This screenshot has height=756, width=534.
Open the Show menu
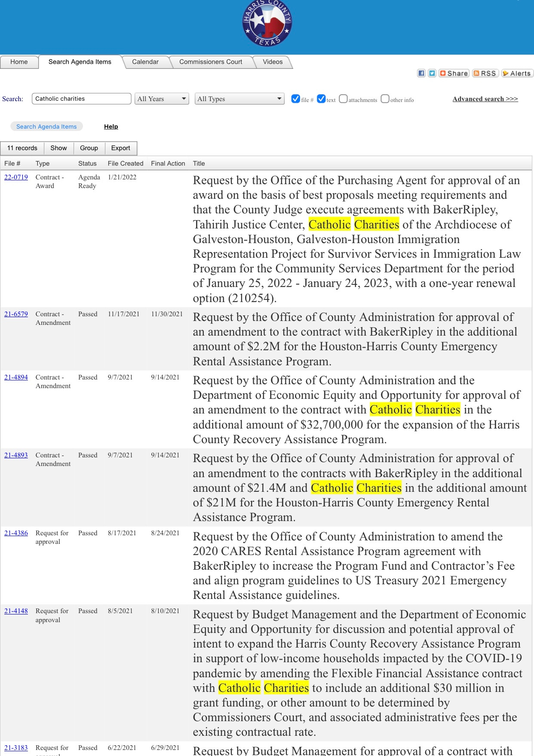coord(59,148)
